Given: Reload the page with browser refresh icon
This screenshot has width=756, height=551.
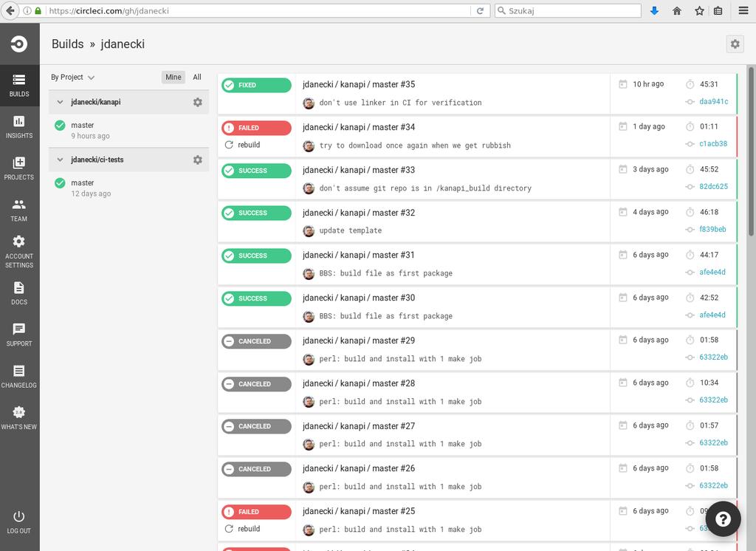Looking at the screenshot, I should pyautogui.click(x=480, y=10).
